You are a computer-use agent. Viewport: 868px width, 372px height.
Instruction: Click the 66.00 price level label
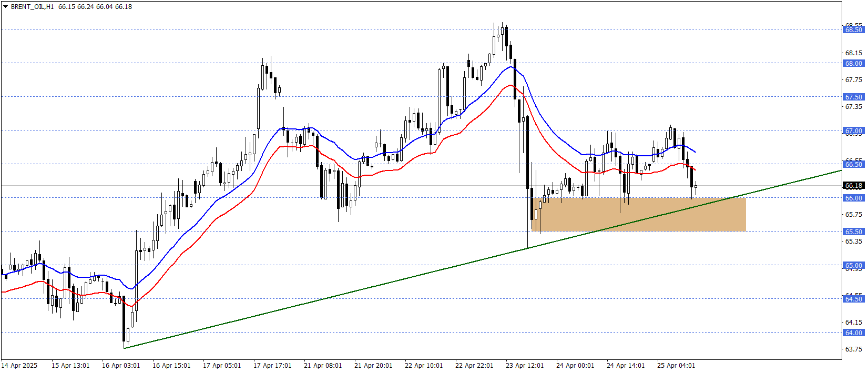[x=853, y=198]
